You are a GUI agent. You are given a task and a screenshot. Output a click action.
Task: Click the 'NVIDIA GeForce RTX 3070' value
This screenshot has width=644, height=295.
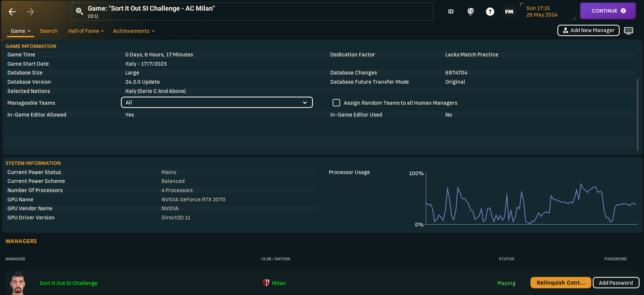193,199
